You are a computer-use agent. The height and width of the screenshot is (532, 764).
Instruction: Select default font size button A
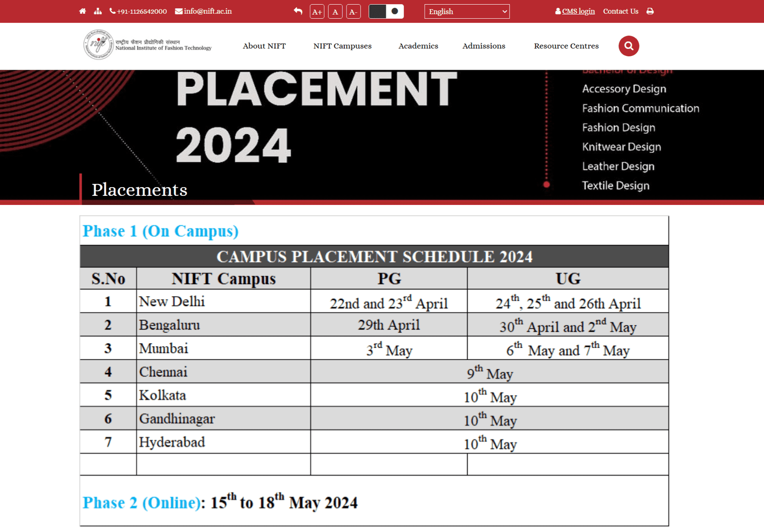335,11
